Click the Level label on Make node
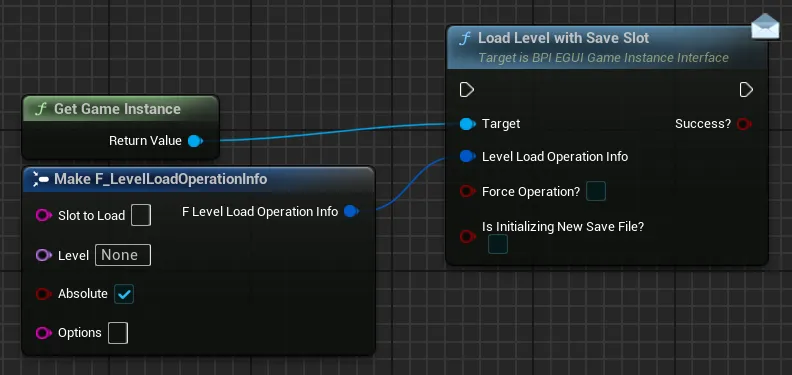792x375 pixels. tap(73, 256)
